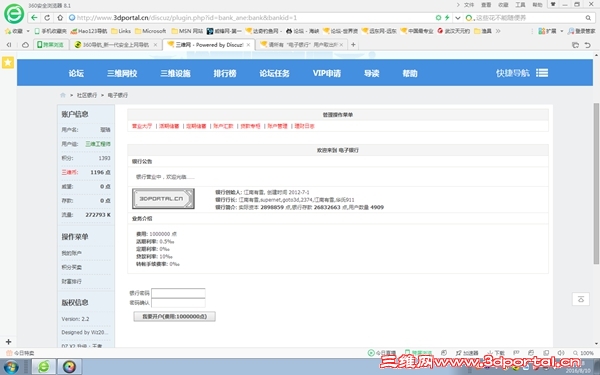Open the 营业大厅 red link
This screenshot has width=600, height=375.
142,126
